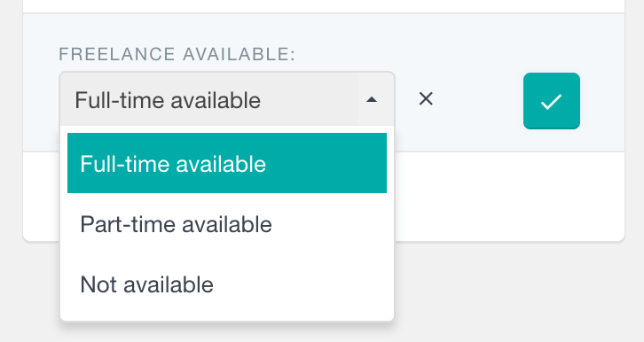Image resolution: width=644 pixels, height=342 pixels.
Task: Cancel editing with the cross icon beside dropdown
Action: [x=426, y=99]
